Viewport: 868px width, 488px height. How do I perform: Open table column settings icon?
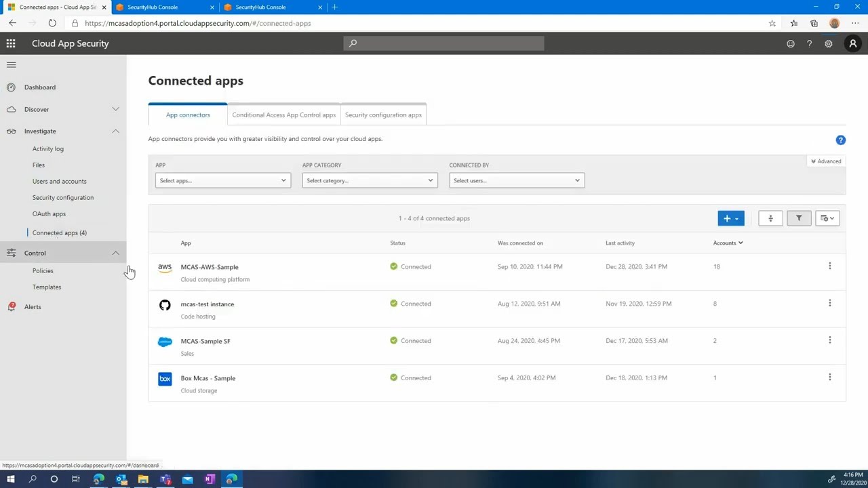(x=827, y=218)
